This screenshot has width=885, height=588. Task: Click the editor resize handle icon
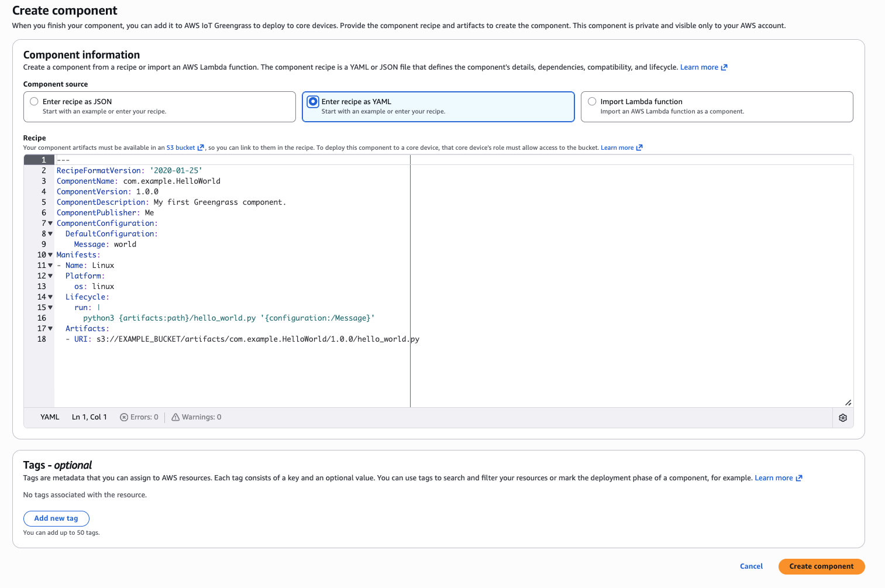848,403
